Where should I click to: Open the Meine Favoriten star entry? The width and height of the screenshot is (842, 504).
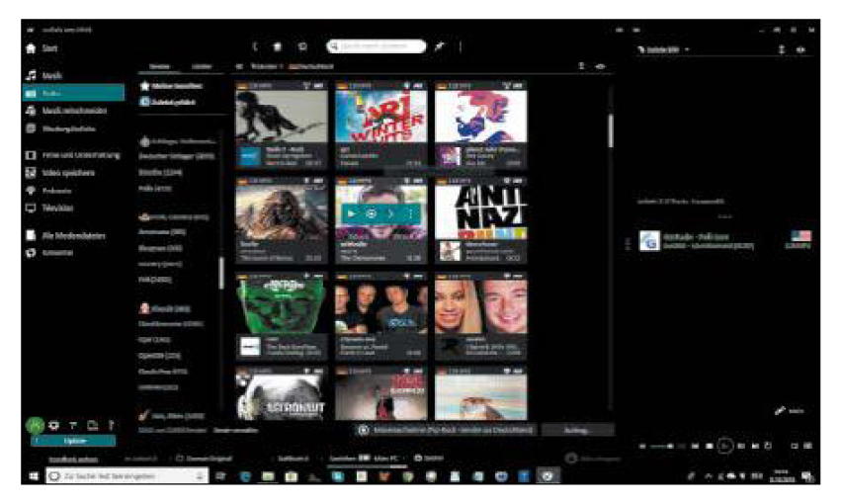(x=171, y=86)
